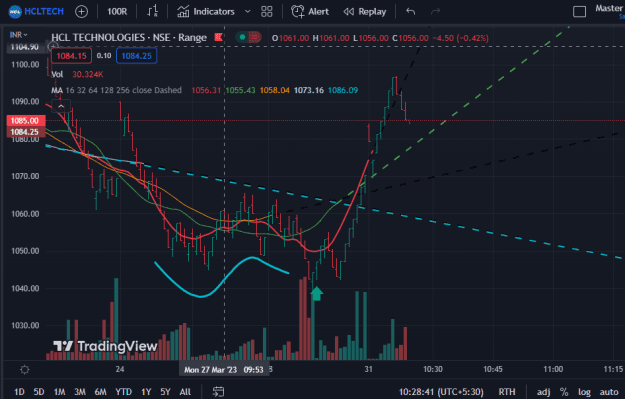Image resolution: width=625 pixels, height=399 pixels.
Task: Click the 1084.25 price label on axis
Action: point(26,132)
